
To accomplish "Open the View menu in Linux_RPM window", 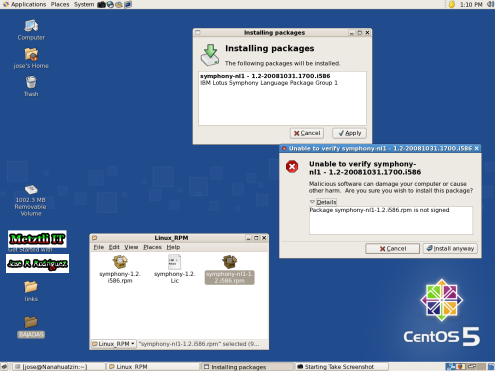I will 131,247.
